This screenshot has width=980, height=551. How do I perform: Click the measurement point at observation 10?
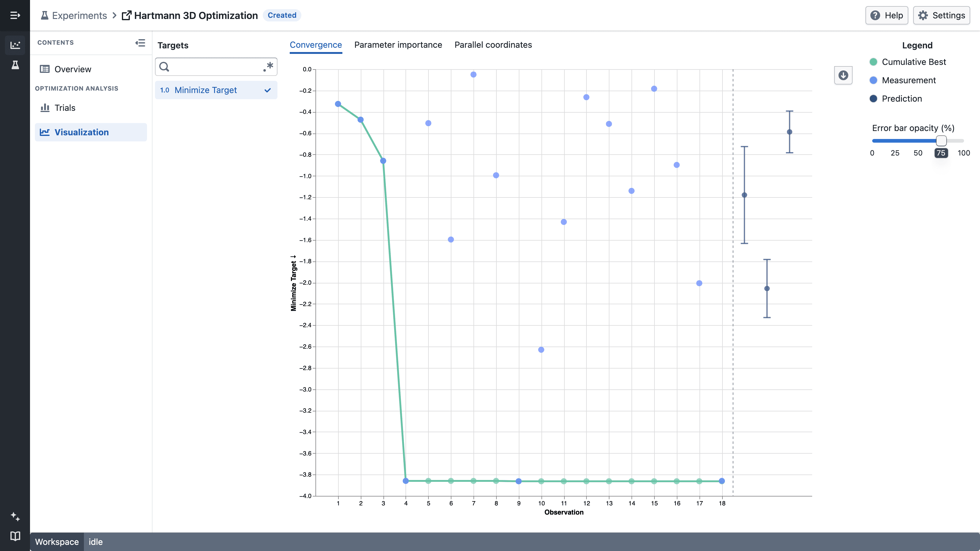[541, 350]
